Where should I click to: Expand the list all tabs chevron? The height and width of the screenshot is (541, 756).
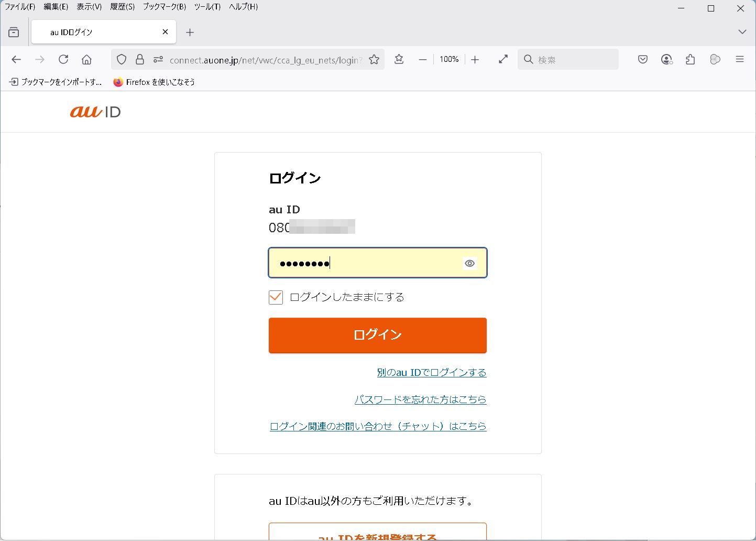pyautogui.click(x=742, y=32)
